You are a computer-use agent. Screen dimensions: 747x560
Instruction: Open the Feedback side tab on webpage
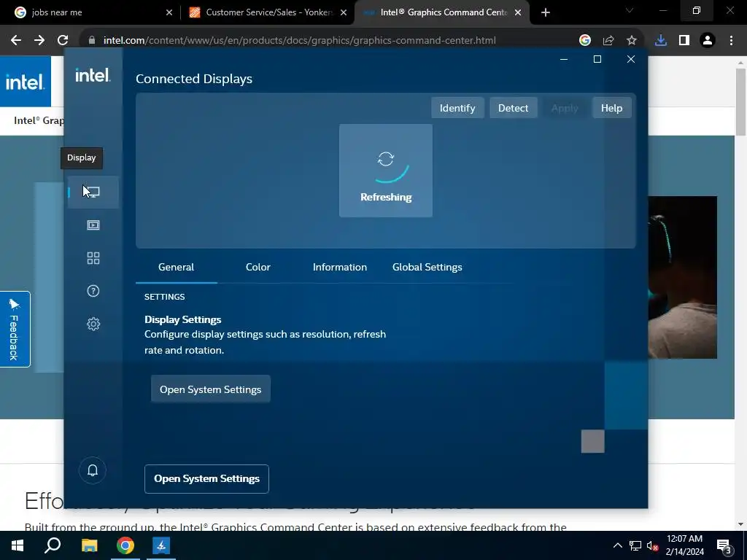pyautogui.click(x=15, y=329)
